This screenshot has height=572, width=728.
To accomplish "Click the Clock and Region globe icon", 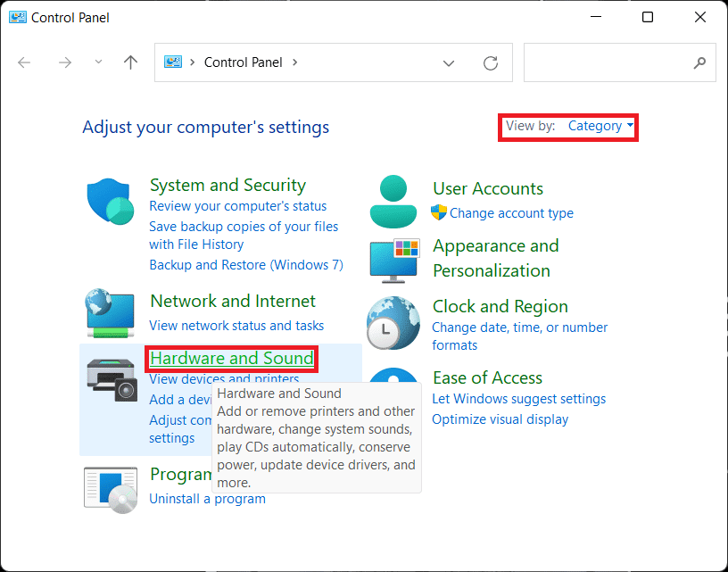I will coord(393,323).
